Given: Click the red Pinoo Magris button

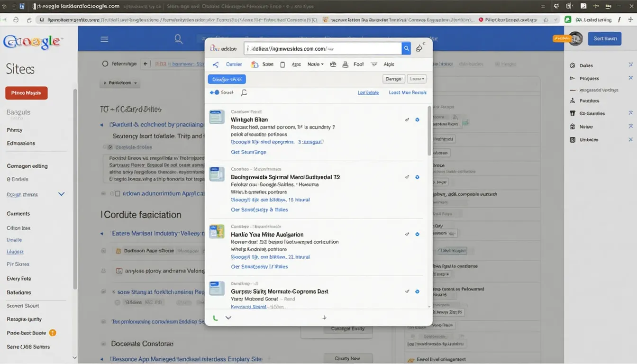Looking at the screenshot, I should [27, 93].
